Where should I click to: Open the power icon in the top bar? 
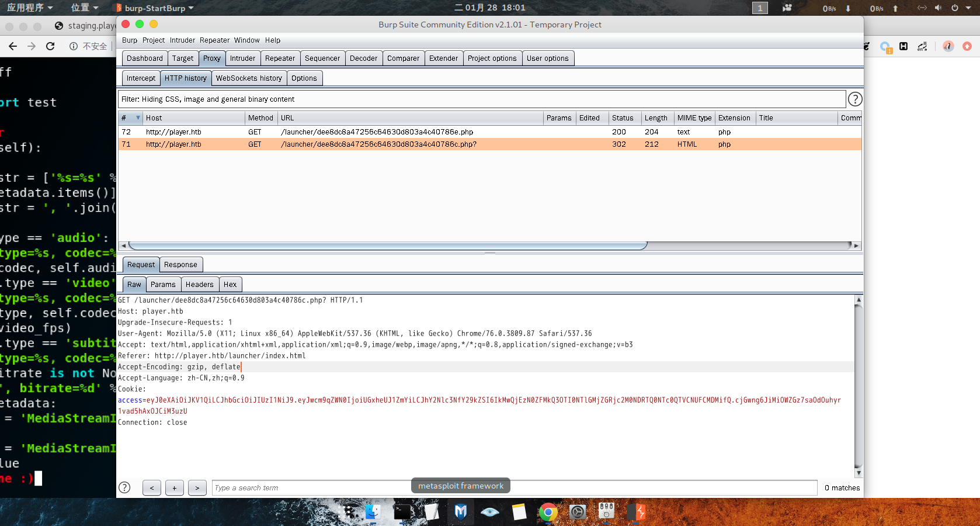point(955,8)
